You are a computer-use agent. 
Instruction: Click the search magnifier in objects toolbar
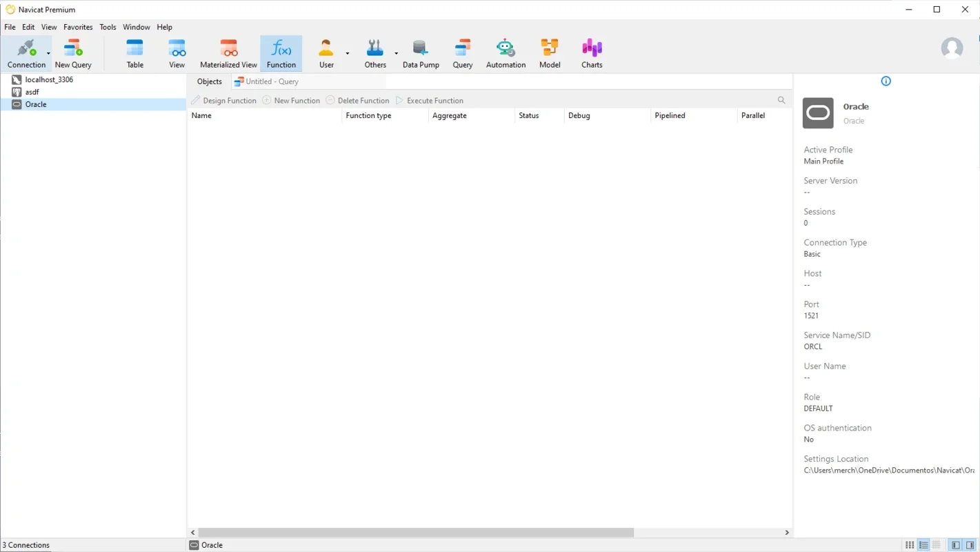(x=781, y=100)
